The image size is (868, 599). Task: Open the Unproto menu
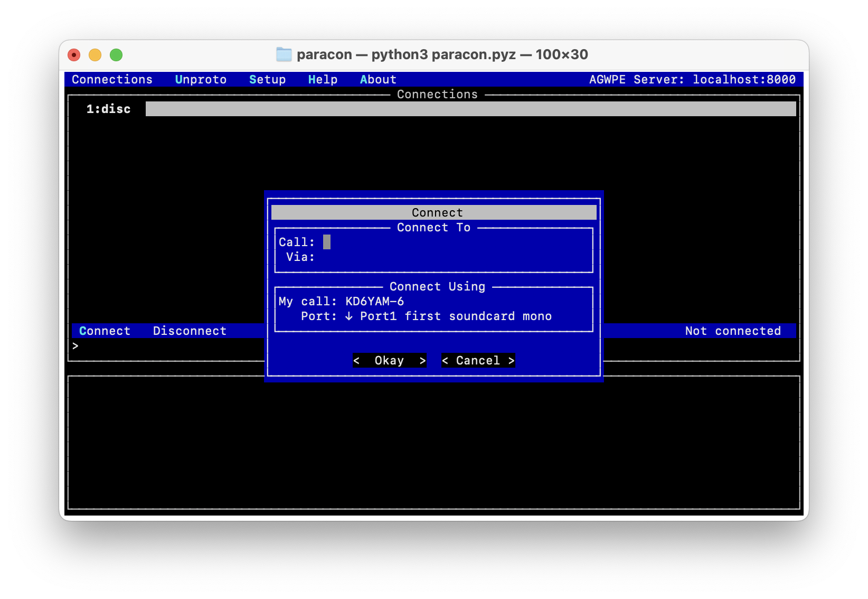(201, 79)
